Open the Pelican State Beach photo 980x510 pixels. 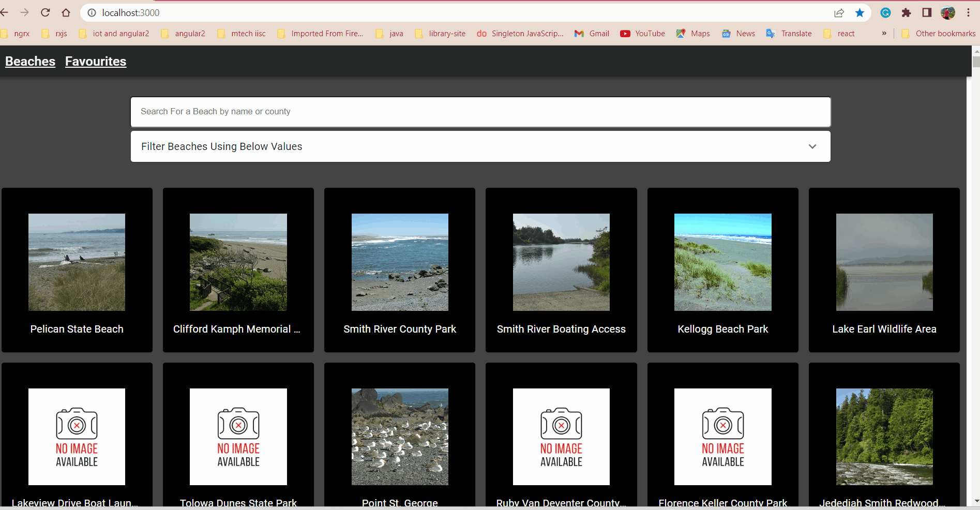click(x=77, y=262)
